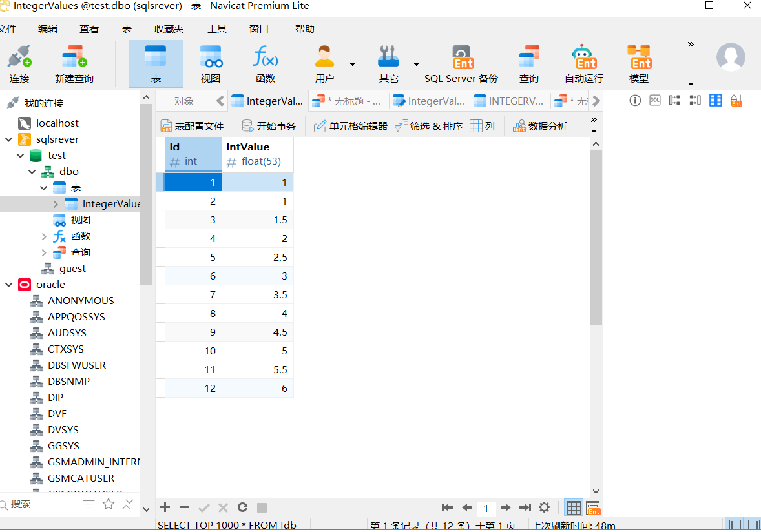Select the cell with value 3.5
This screenshot has height=532, width=761.
point(258,295)
